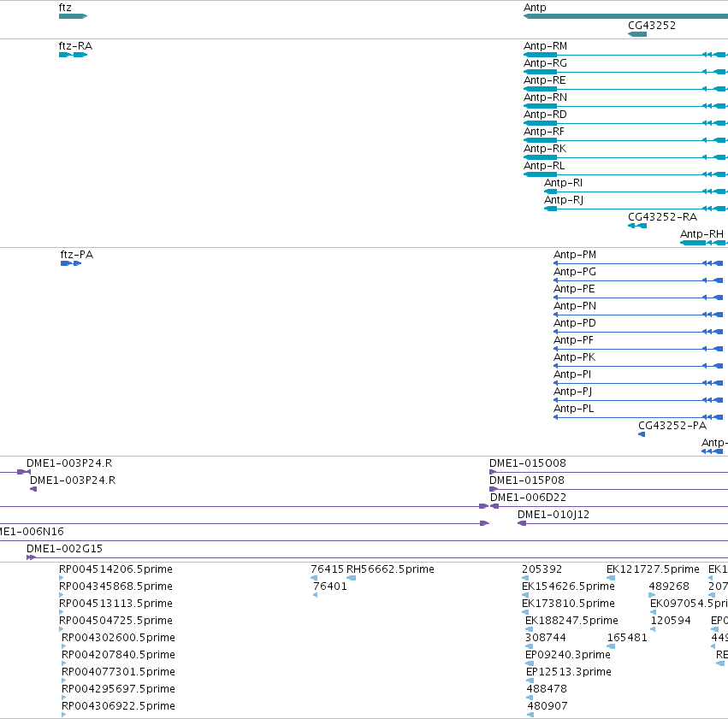The height and width of the screenshot is (719, 728).
Task: Select the CG43252-RA transcript label
Action: (662, 217)
